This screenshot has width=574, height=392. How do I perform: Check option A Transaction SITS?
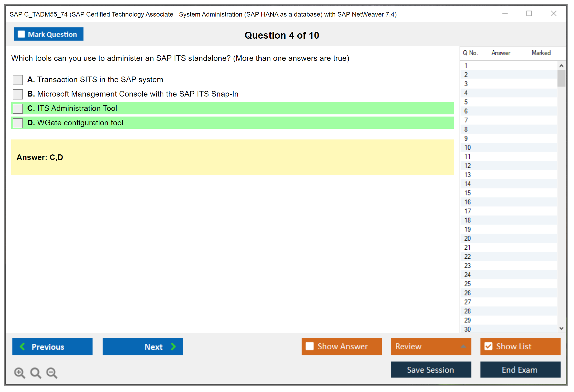[18, 80]
